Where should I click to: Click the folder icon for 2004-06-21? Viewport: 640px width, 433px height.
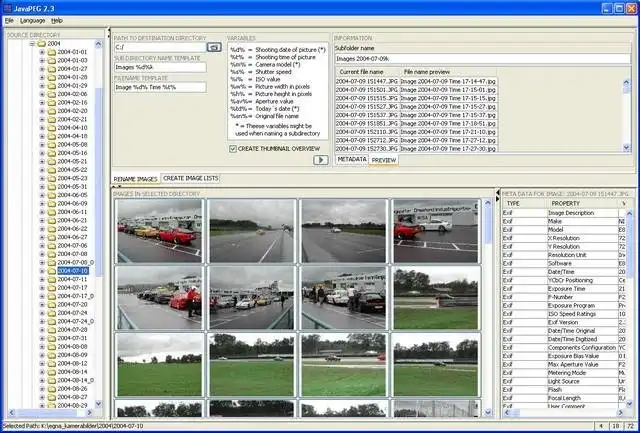[x=51, y=220]
